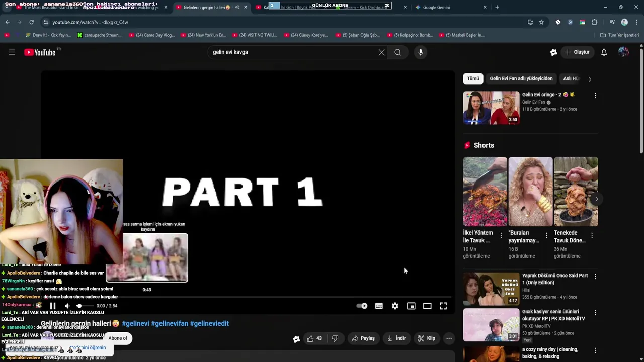Select Gelin Evi Fan adlı yükleyiciden chip
Viewport: 644px width, 362px height.
point(521,79)
